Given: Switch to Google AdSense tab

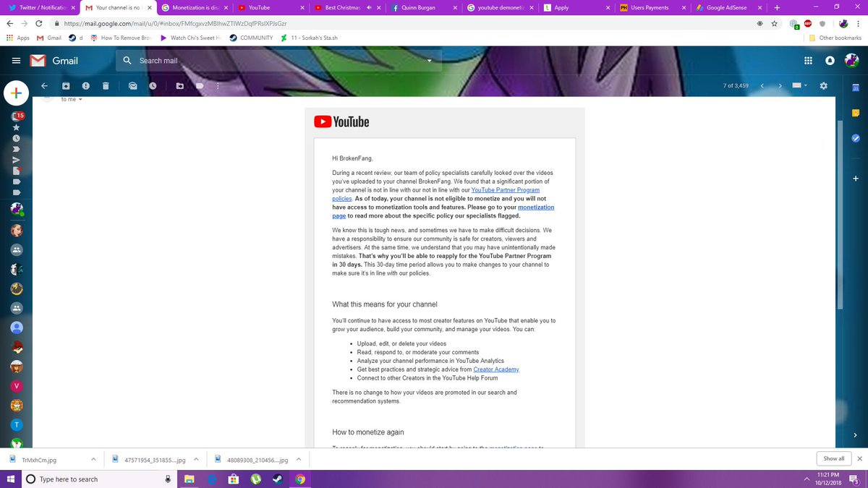Looking at the screenshot, I should pyautogui.click(x=728, y=7).
